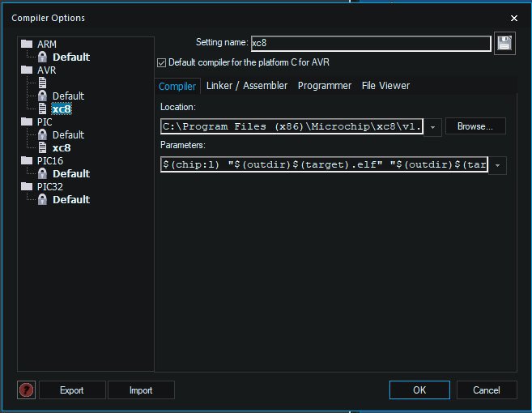Click the Browse... button
Viewport: 532px width, 413px height.
click(475, 126)
